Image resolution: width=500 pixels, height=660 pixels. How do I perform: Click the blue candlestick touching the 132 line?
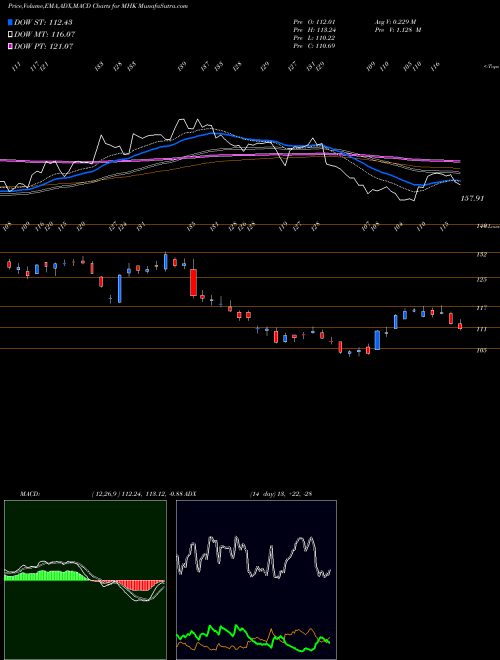click(165, 261)
